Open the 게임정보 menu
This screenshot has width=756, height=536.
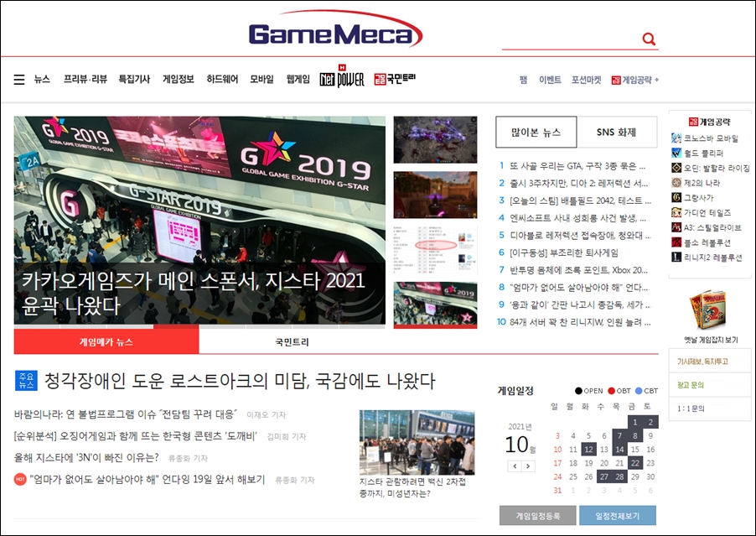click(x=179, y=79)
